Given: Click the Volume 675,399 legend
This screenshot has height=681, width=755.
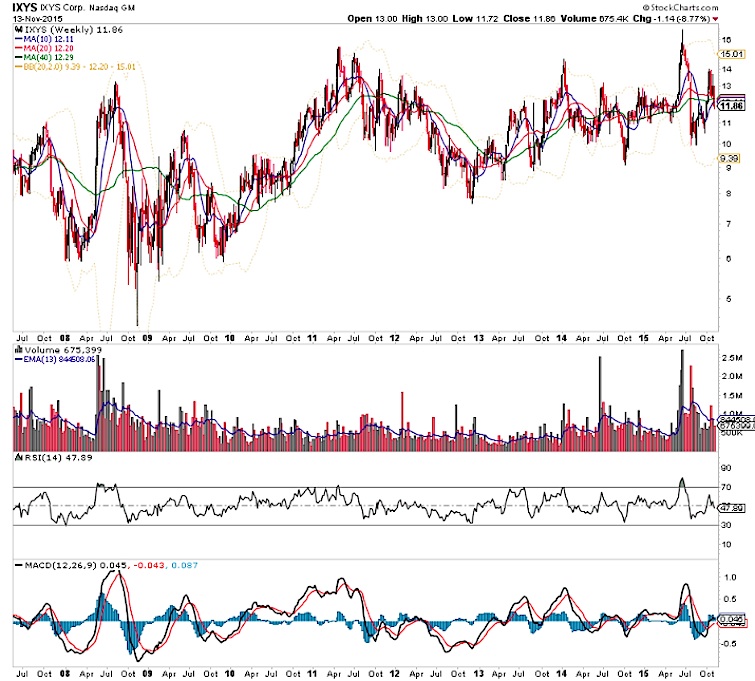Looking at the screenshot, I should [x=63, y=350].
